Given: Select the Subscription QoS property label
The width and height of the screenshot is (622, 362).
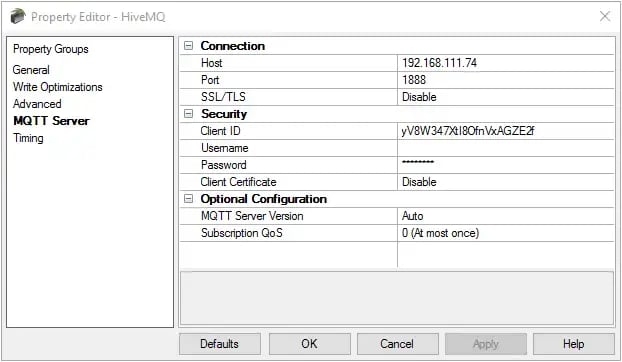Looking at the screenshot, I should 242,233.
